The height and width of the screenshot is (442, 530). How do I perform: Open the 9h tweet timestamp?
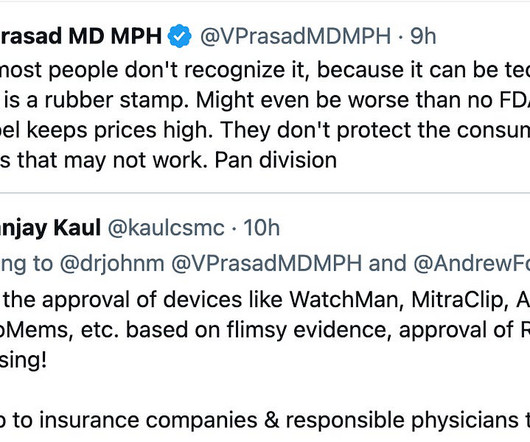coord(423,36)
